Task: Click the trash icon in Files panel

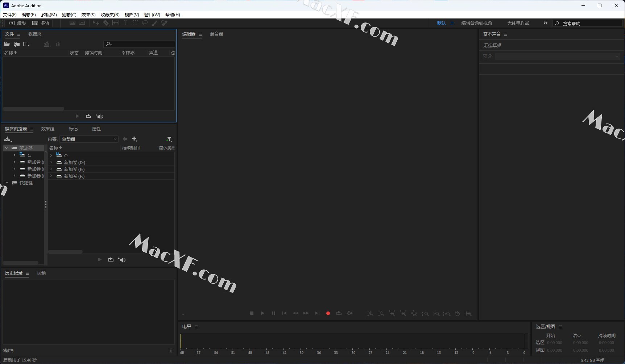Action: 58,44
